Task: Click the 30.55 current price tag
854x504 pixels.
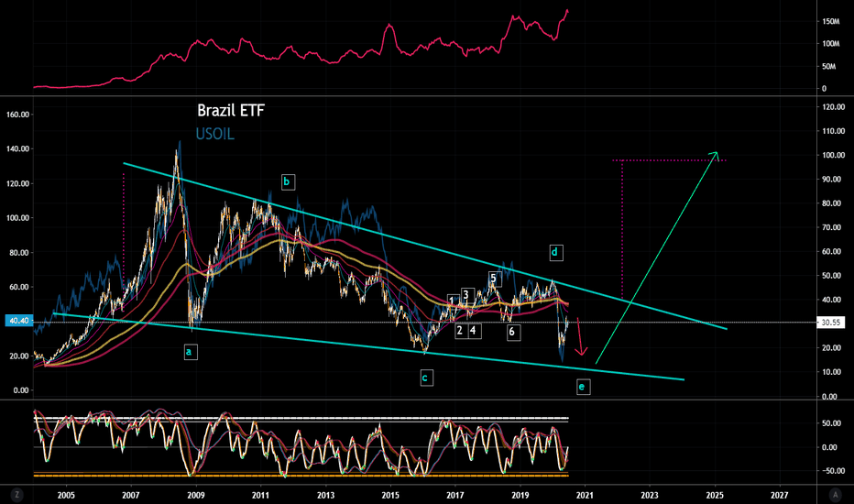Action: [x=830, y=322]
